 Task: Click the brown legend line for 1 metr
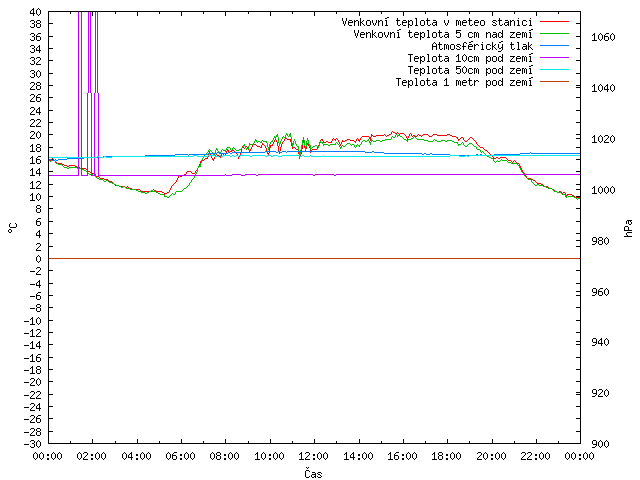[554, 82]
